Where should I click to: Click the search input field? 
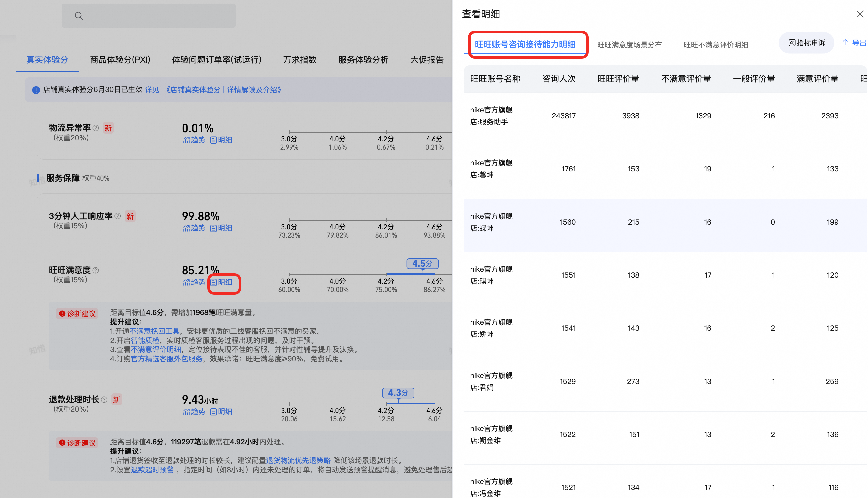click(148, 16)
